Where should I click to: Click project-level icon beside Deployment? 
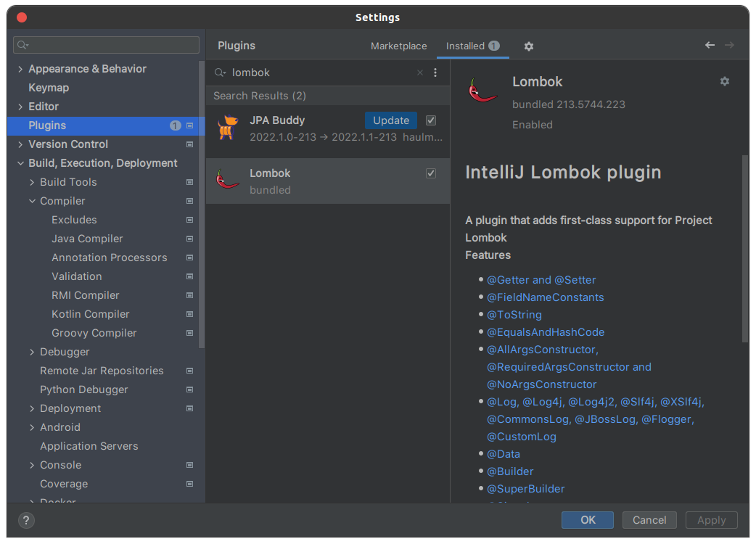pos(189,408)
